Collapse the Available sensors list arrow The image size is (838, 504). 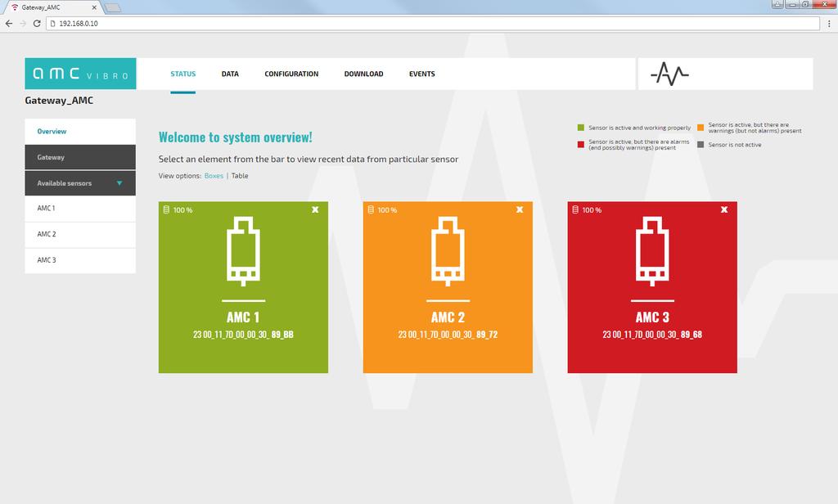tap(119, 183)
